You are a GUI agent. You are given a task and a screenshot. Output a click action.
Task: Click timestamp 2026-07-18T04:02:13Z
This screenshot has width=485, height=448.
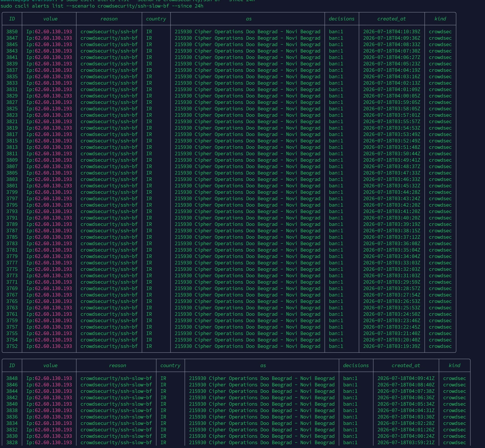pyautogui.click(x=391, y=83)
